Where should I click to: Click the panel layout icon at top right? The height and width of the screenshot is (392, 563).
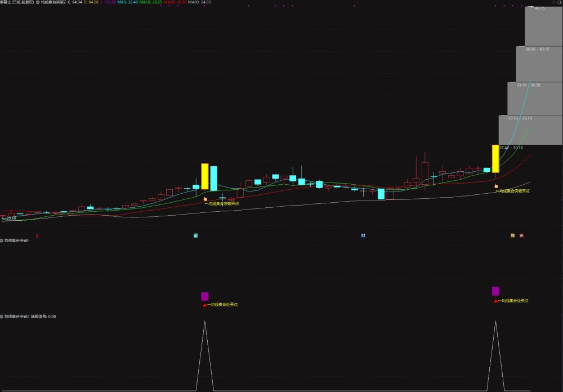point(560,2)
